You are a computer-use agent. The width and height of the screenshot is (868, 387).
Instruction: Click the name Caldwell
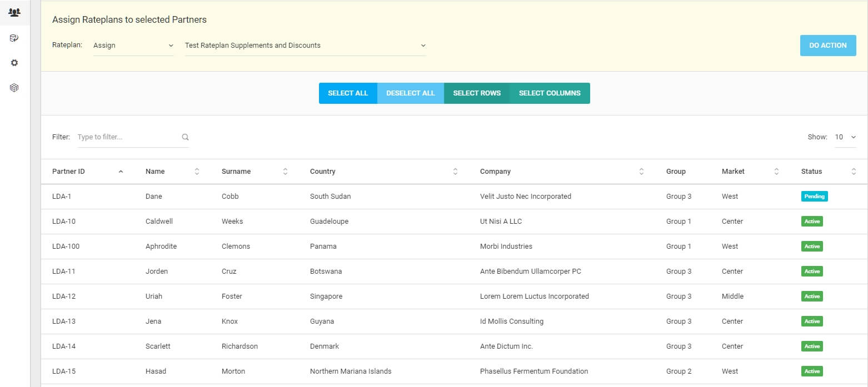(x=159, y=222)
